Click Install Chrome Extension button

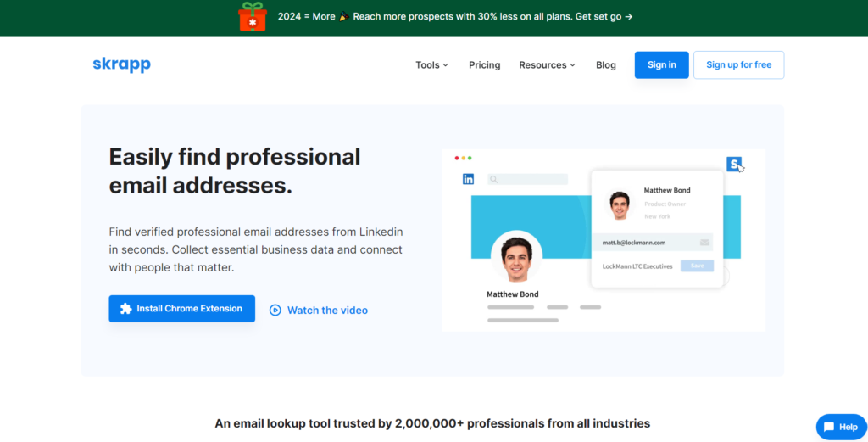click(181, 309)
